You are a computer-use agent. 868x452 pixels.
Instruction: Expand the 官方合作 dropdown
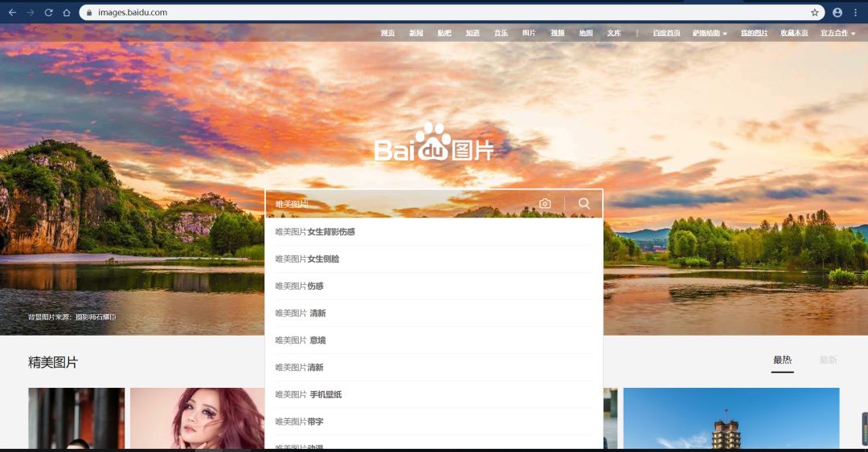837,33
